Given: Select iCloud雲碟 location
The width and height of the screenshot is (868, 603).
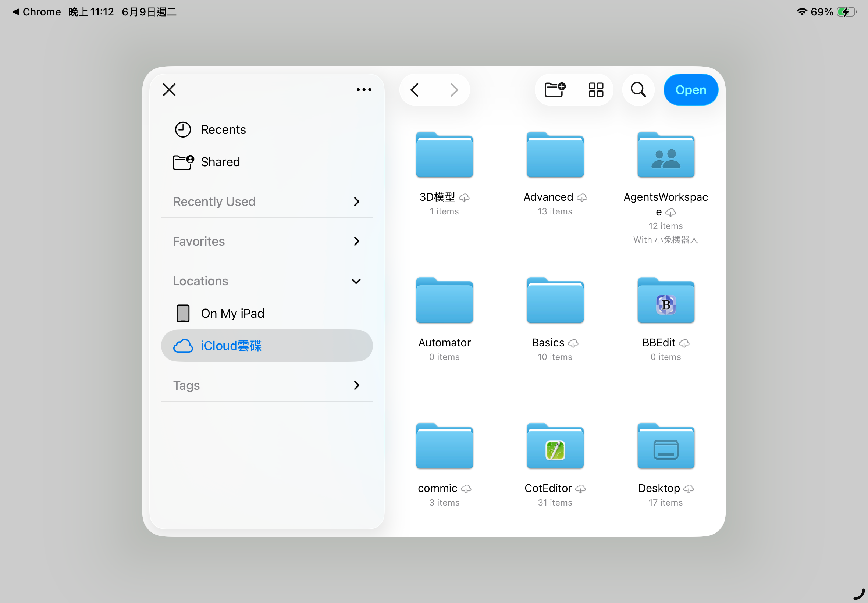Looking at the screenshot, I should (x=267, y=346).
